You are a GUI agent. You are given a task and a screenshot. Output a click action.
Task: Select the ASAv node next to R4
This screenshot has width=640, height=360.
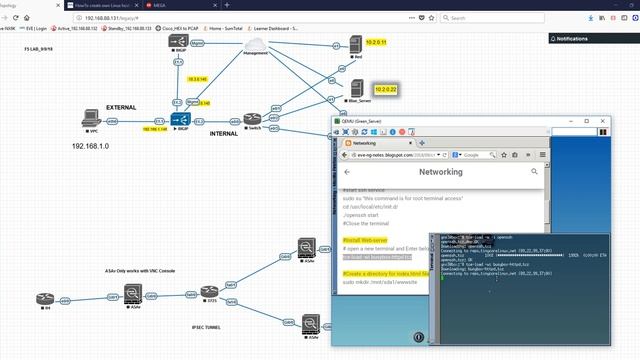133,294
